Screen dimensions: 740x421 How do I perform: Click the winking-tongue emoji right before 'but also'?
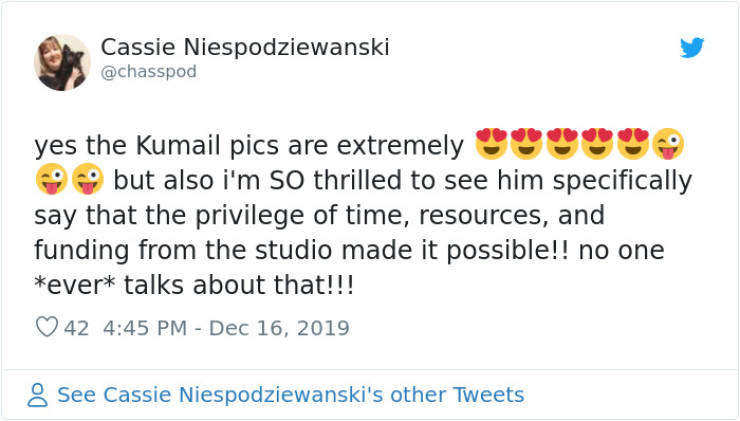(x=86, y=181)
